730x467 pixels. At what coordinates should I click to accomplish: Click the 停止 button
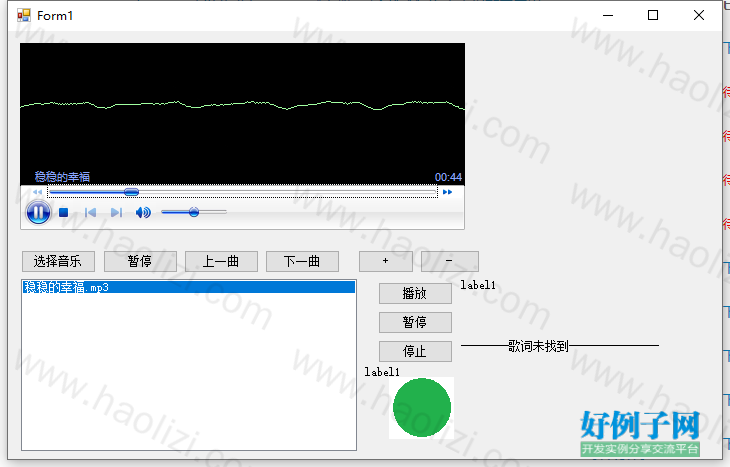pos(415,351)
